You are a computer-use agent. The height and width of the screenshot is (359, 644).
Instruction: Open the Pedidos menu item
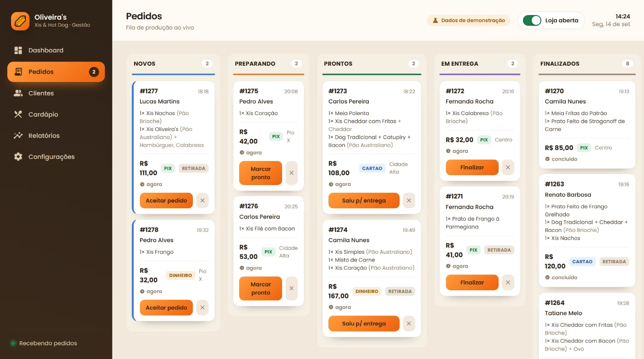coord(56,72)
